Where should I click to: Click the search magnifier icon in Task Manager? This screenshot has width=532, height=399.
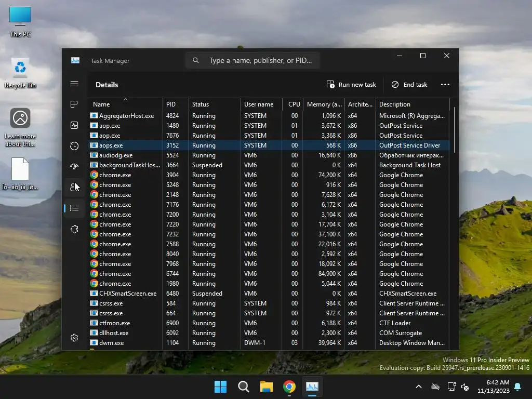coord(196,60)
